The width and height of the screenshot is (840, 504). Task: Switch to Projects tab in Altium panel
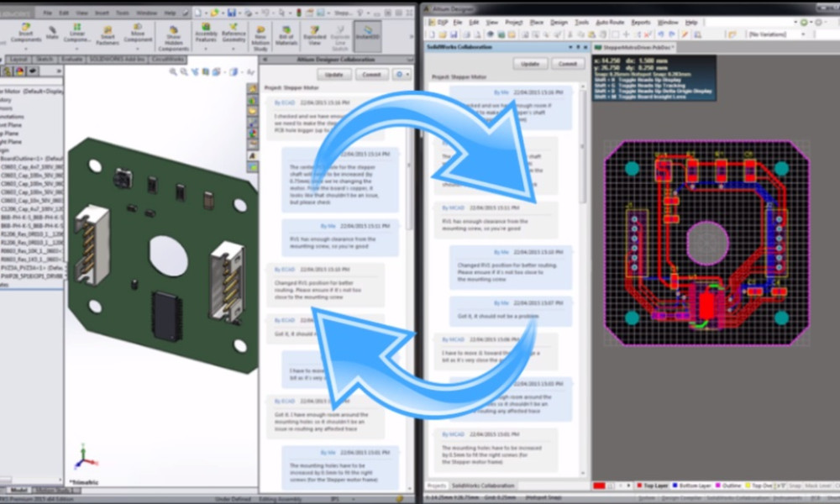[437, 486]
